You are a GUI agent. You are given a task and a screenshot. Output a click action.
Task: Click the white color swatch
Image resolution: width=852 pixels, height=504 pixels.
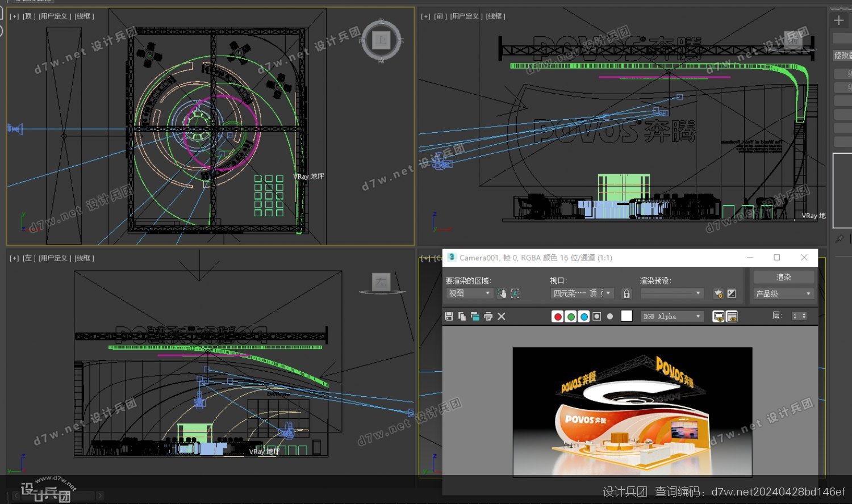pos(627,316)
